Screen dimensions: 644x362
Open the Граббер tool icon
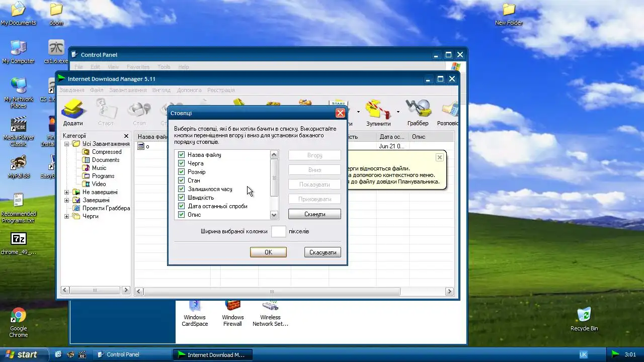pos(418,113)
